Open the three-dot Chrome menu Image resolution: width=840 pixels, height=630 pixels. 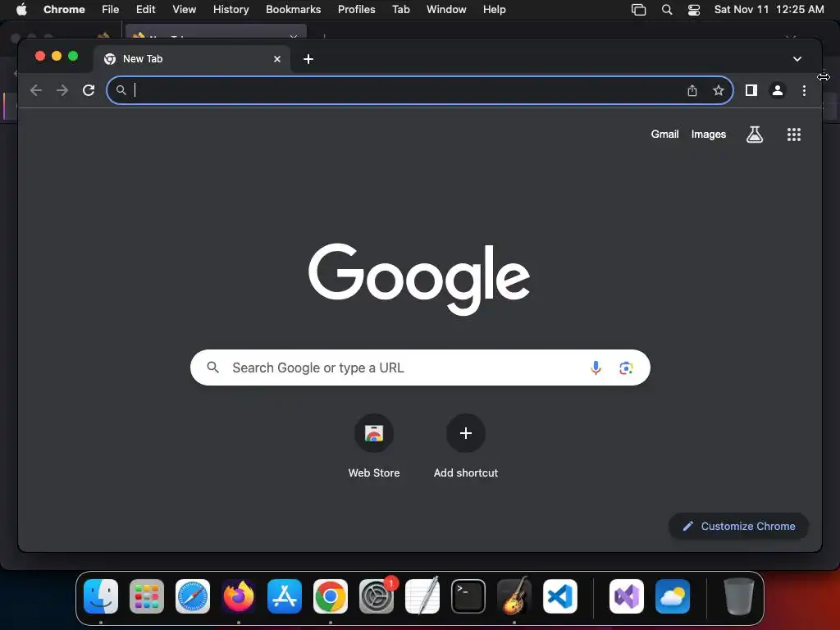(x=804, y=90)
